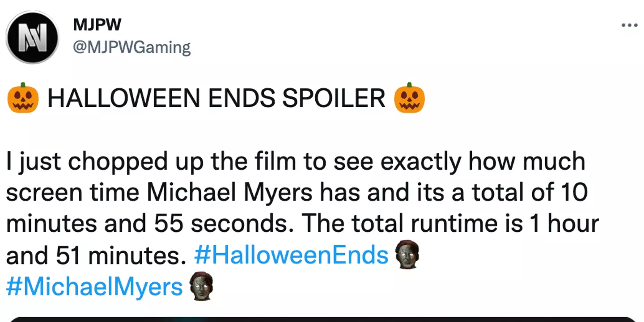Click the HALLOWEEN ENDS SPOILER headline text

216,98
